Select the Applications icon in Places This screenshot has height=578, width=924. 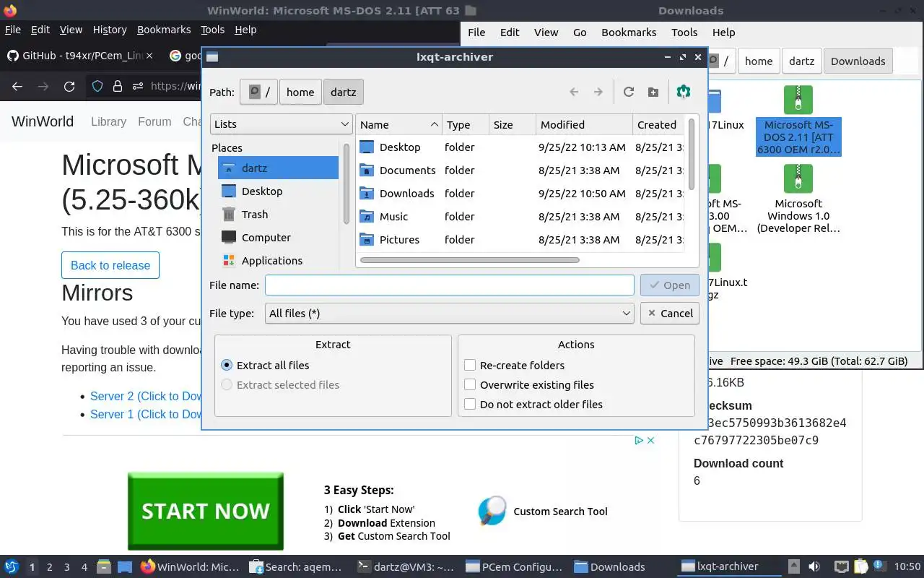[229, 260]
